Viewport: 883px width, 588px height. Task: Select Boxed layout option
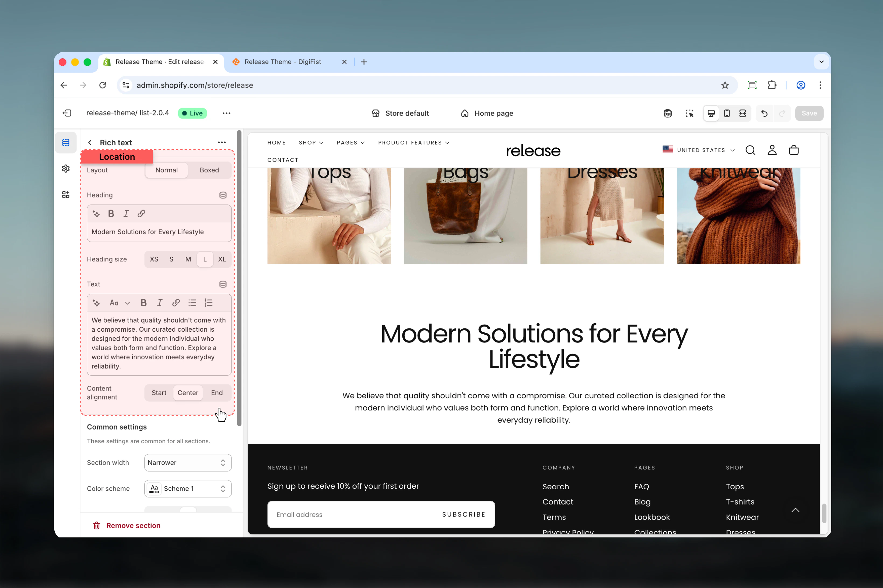tap(209, 170)
